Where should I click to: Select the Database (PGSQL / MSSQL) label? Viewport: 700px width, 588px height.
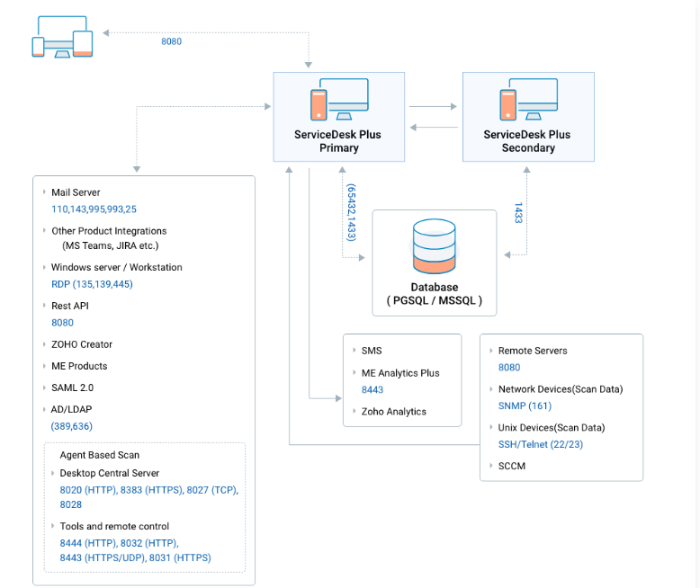tap(434, 294)
